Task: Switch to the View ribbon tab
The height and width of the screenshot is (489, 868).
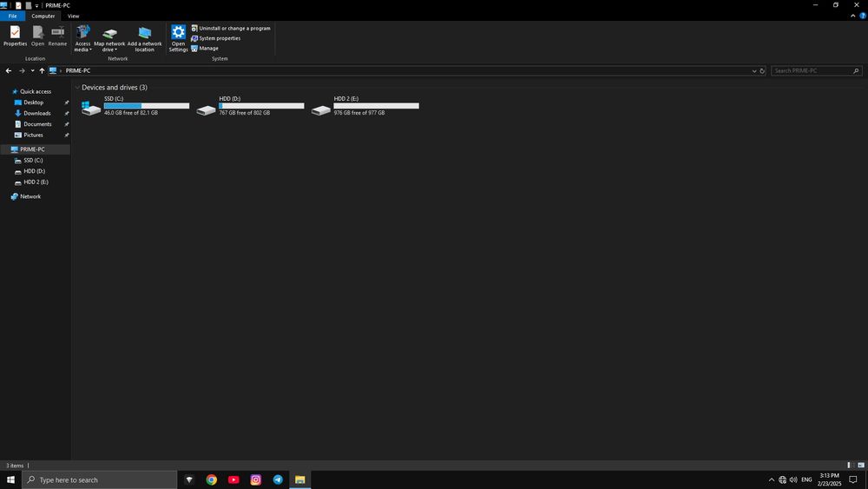Action: coord(73,16)
